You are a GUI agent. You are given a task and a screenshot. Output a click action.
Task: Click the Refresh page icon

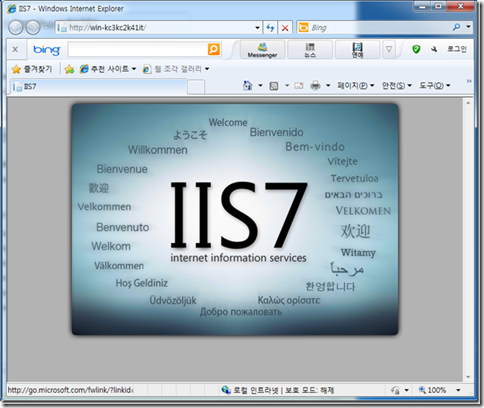pos(270,28)
